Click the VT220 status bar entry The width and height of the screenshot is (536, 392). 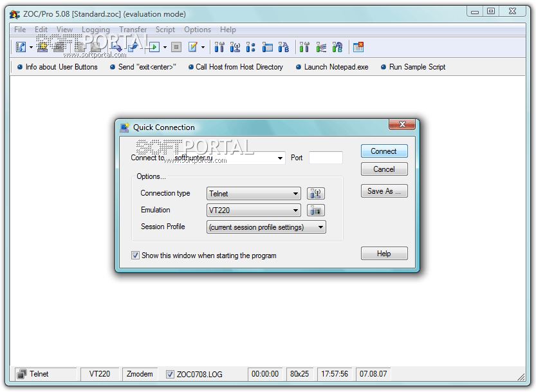100,374
